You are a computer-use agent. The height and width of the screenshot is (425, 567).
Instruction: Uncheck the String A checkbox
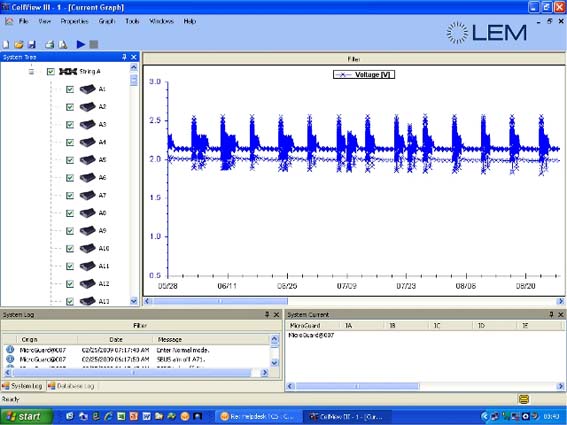coord(51,72)
